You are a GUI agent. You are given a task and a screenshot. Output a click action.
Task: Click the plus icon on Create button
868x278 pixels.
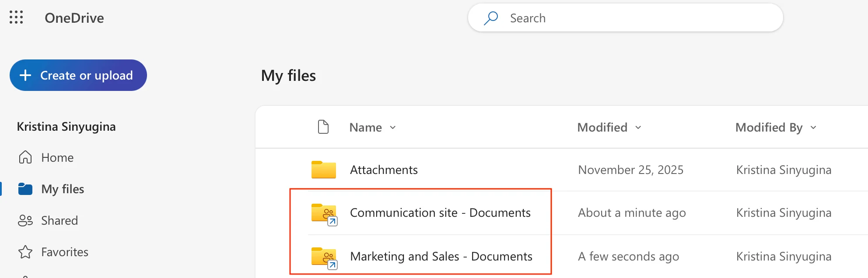click(25, 75)
